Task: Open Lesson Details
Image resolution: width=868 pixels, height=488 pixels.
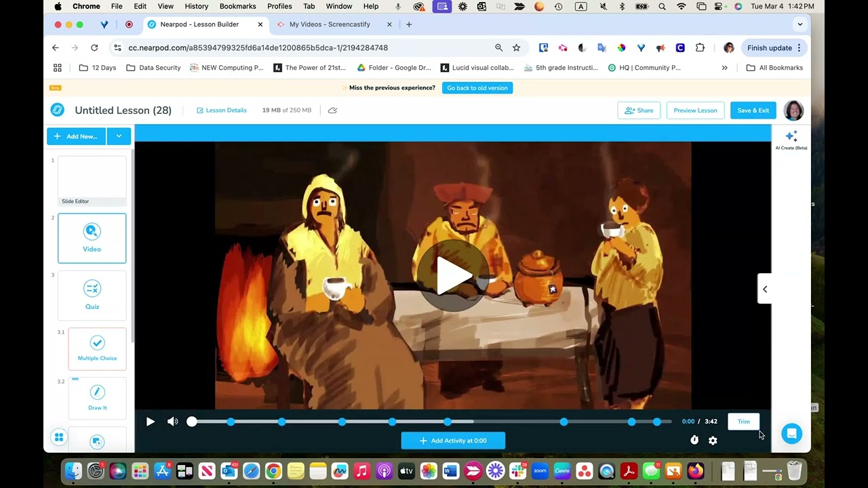Action: click(222, 110)
